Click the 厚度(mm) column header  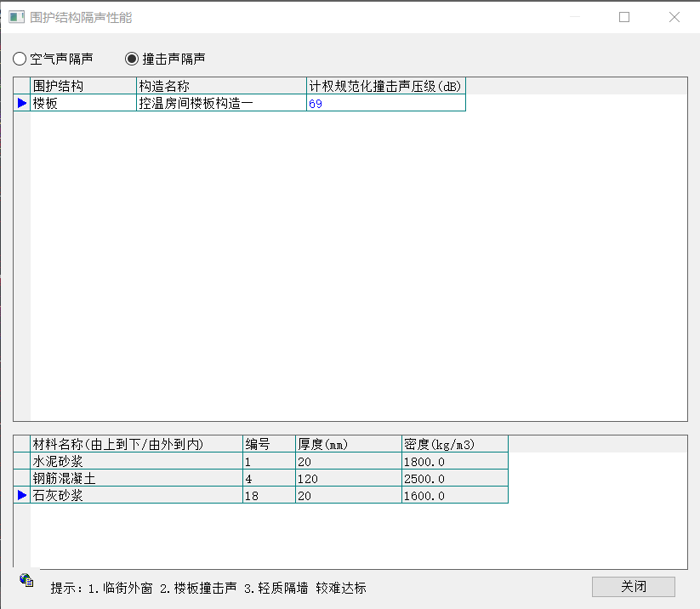point(348,444)
